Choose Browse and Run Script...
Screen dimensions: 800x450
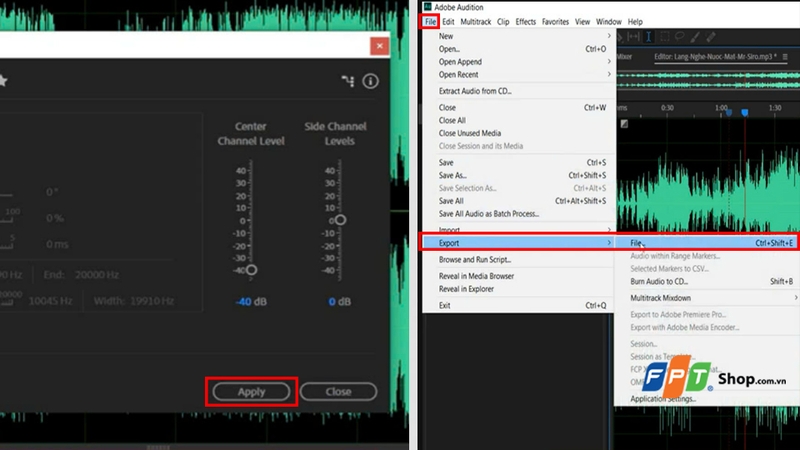pyautogui.click(x=519, y=260)
